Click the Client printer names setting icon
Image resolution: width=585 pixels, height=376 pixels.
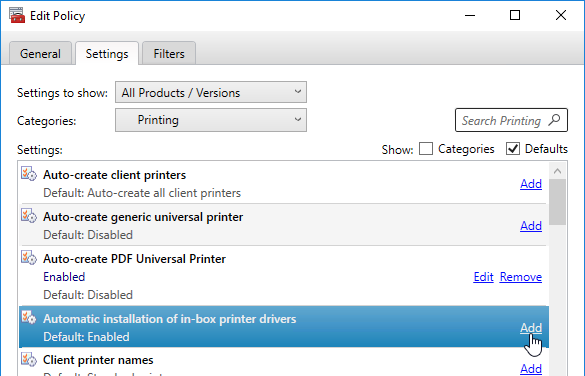pyautogui.click(x=29, y=359)
